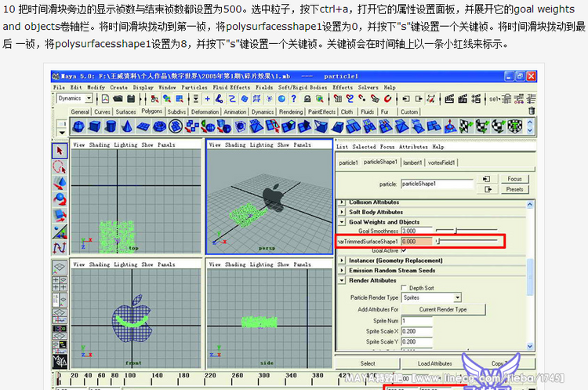Open the Dynamics menu set dropdown

(89, 98)
